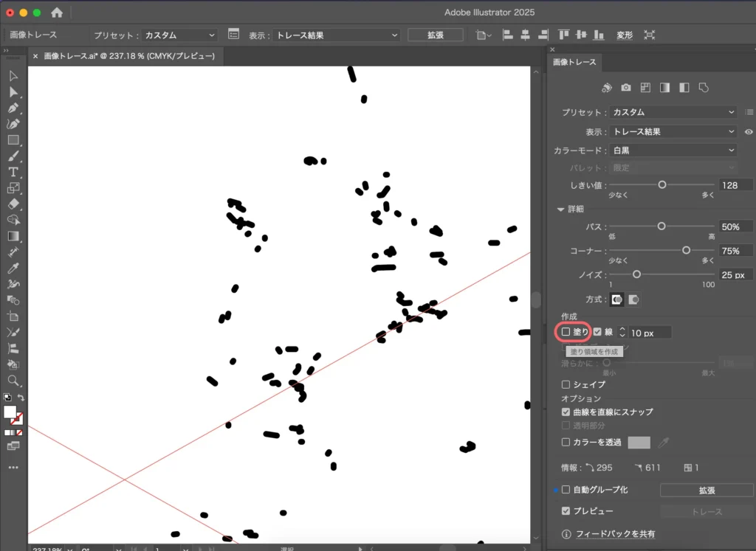This screenshot has width=756, height=551.
Task: Click the Grayscale preset icon in trace panel
Action: [x=664, y=88]
